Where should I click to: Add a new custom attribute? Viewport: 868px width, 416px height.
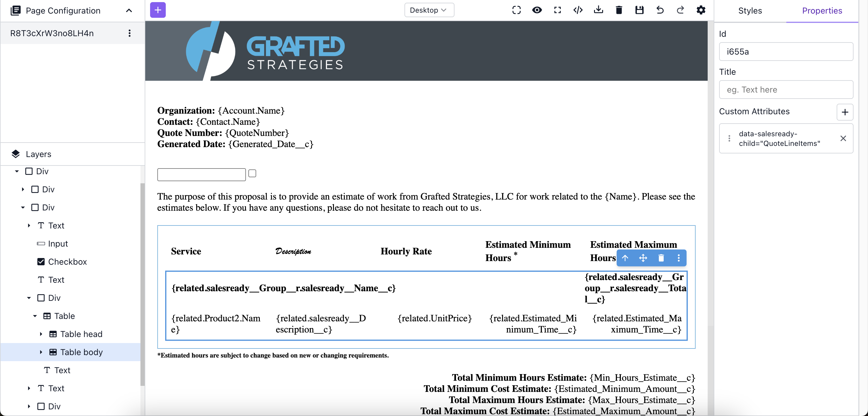tap(844, 112)
